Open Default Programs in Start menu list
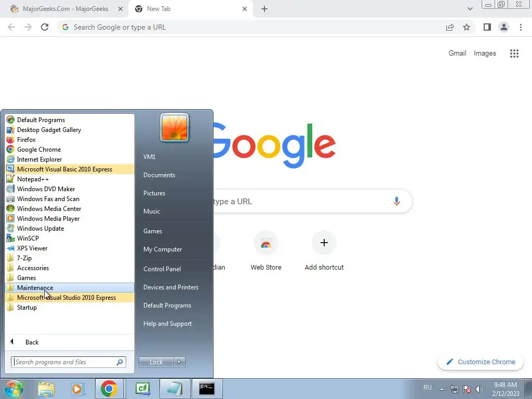The width and height of the screenshot is (532, 399). pyautogui.click(x=70, y=120)
